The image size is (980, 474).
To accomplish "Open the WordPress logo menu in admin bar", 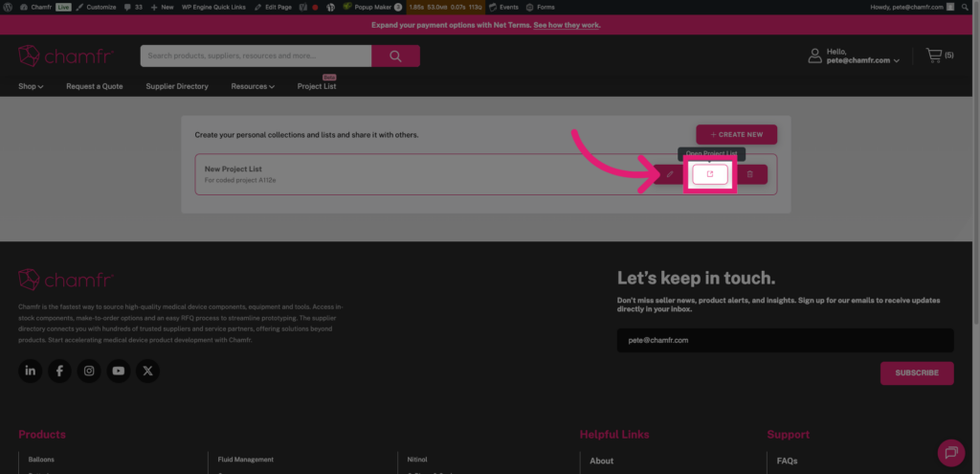I will [8, 7].
